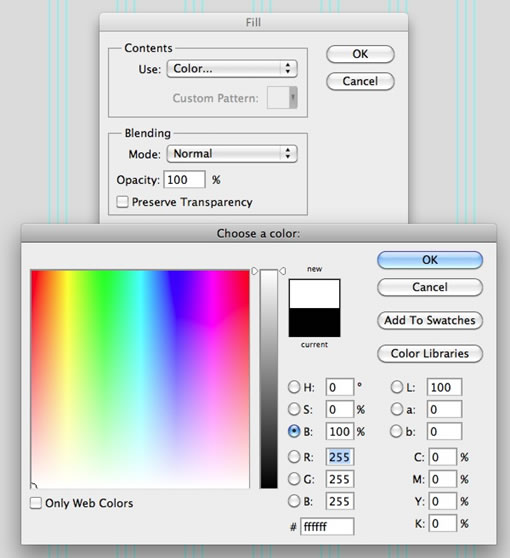Select the G green radio button

click(x=294, y=479)
